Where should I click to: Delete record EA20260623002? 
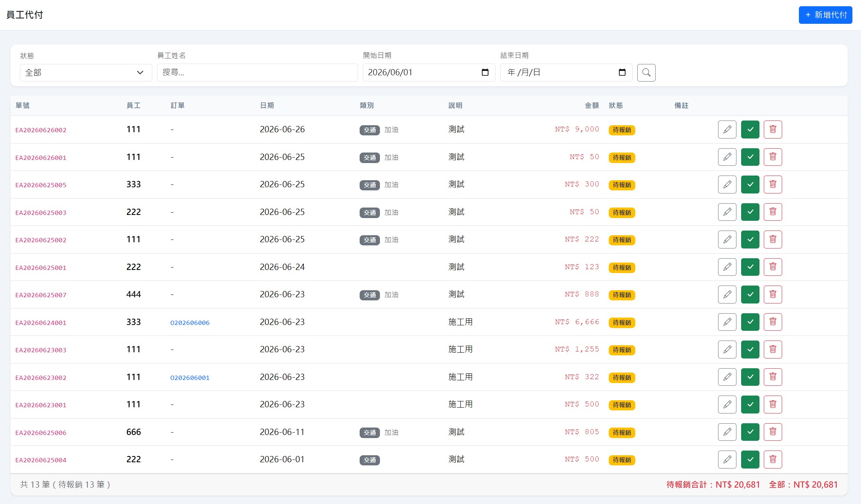[x=773, y=377]
